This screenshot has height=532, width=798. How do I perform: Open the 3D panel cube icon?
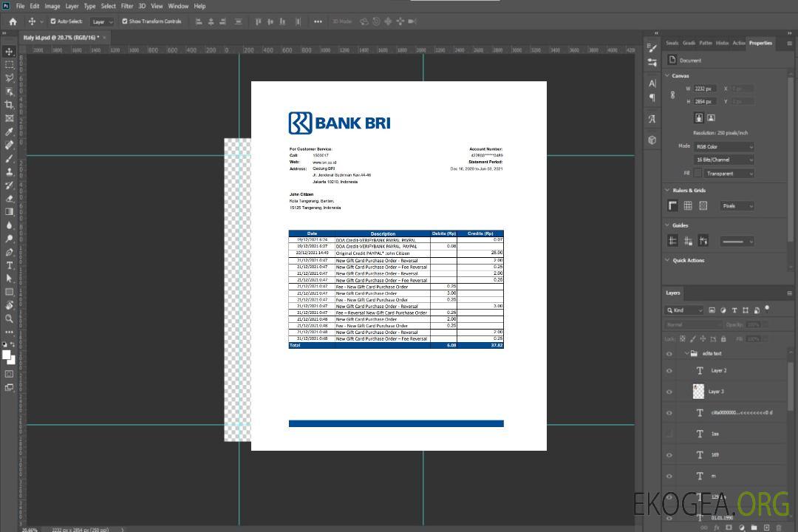[652, 140]
